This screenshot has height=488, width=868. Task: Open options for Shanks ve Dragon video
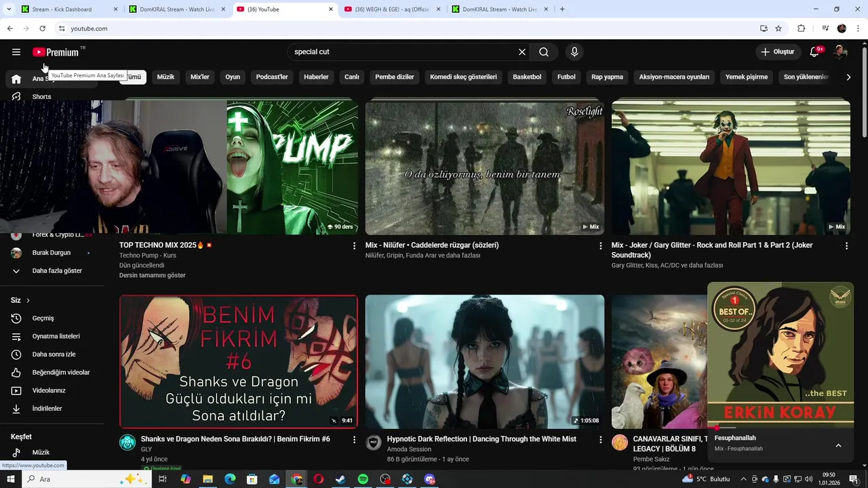354,440
